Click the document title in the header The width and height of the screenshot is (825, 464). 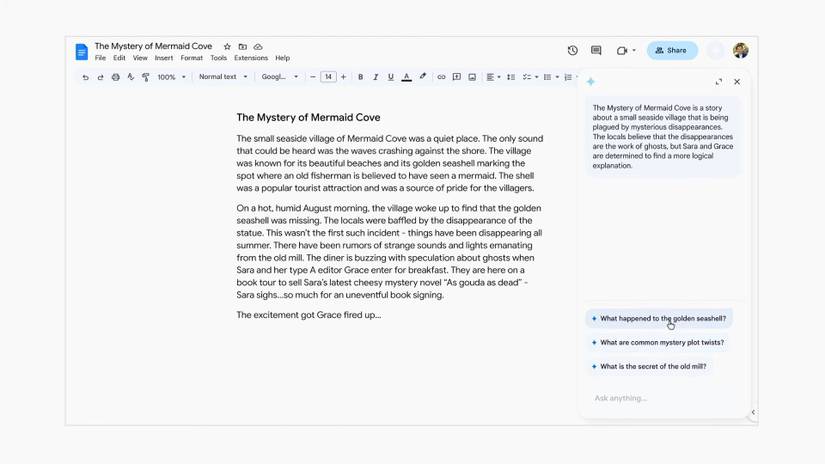[x=154, y=46]
